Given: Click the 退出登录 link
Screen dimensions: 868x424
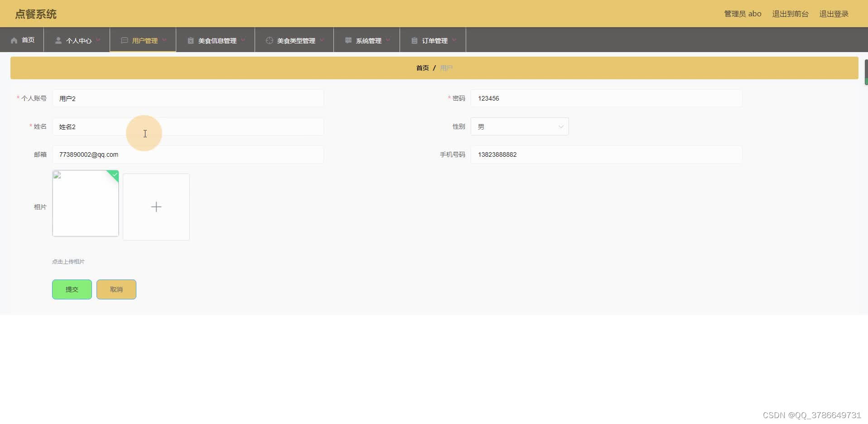Looking at the screenshot, I should 834,14.
